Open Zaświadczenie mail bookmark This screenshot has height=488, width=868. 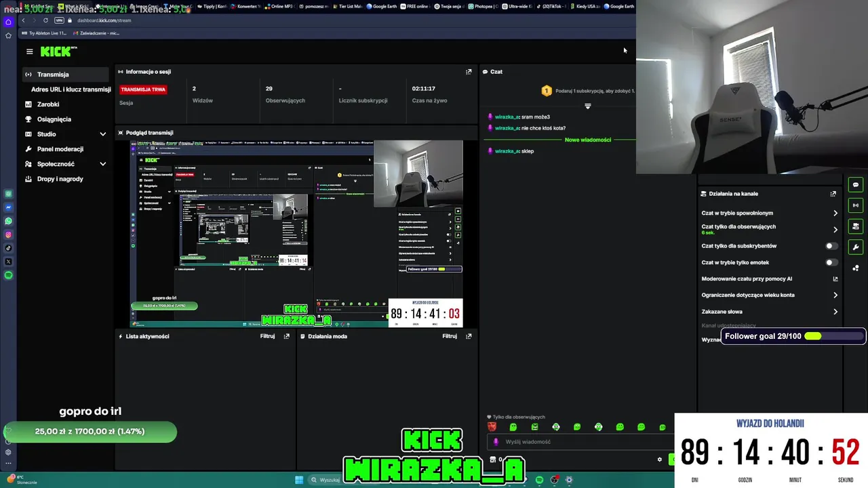pyautogui.click(x=96, y=33)
